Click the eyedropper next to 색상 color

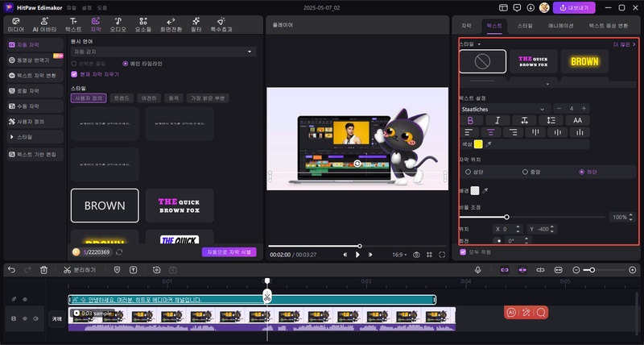489,144
